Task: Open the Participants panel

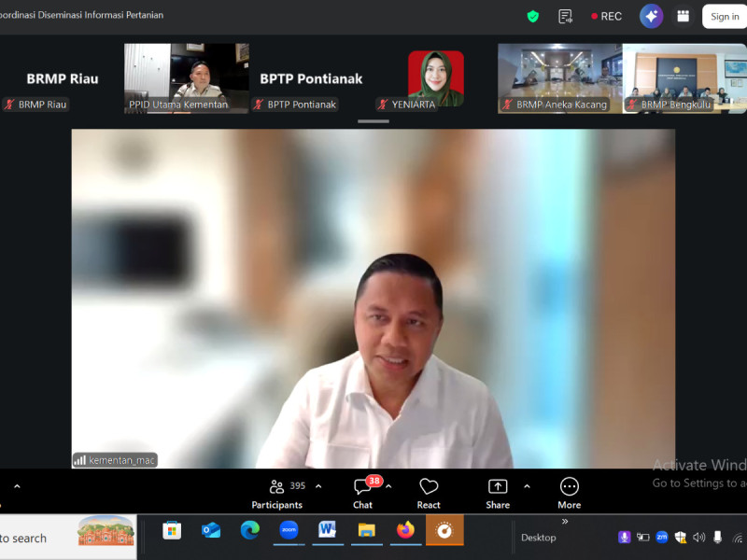Action: (277, 494)
